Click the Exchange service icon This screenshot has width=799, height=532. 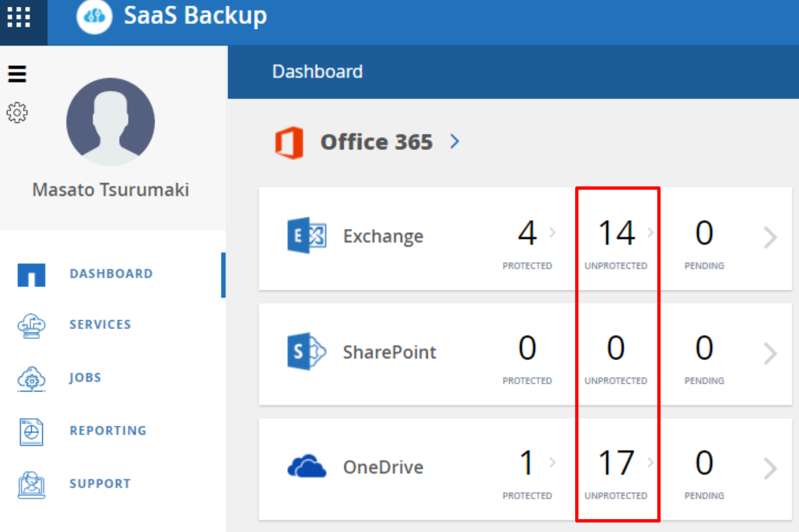pyautogui.click(x=307, y=235)
